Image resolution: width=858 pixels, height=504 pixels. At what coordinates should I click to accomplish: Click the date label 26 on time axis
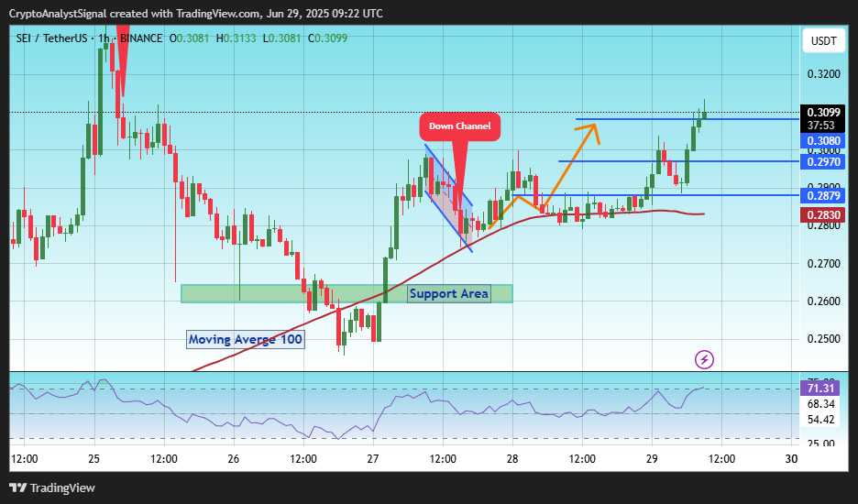pyautogui.click(x=234, y=458)
